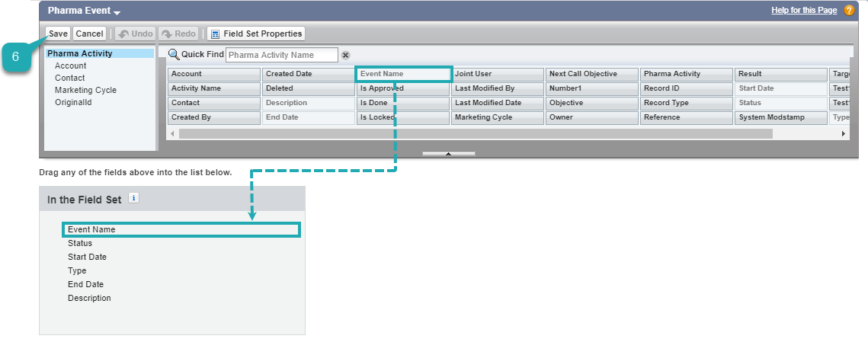Click the Redo arrow button
Screen dimensions: 868x339
[x=179, y=34]
